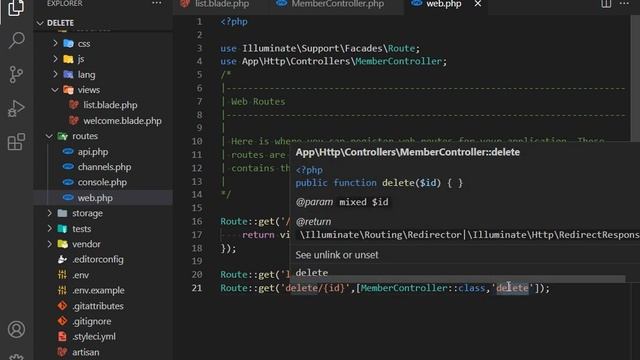Click the js folder icon
Screen dimensions: 640x360
[x=69, y=59]
